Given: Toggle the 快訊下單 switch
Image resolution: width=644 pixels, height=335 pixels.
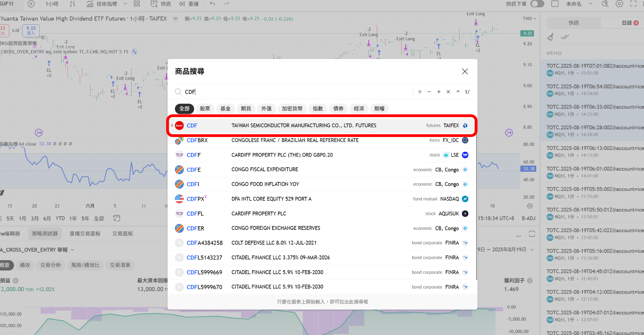Looking at the screenshot, I should click(x=537, y=4).
